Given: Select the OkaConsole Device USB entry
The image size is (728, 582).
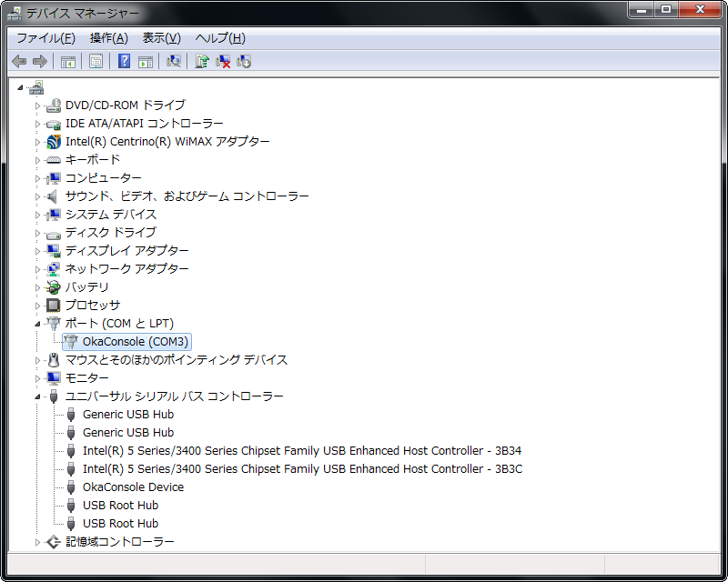Looking at the screenshot, I should (x=133, y=487).
